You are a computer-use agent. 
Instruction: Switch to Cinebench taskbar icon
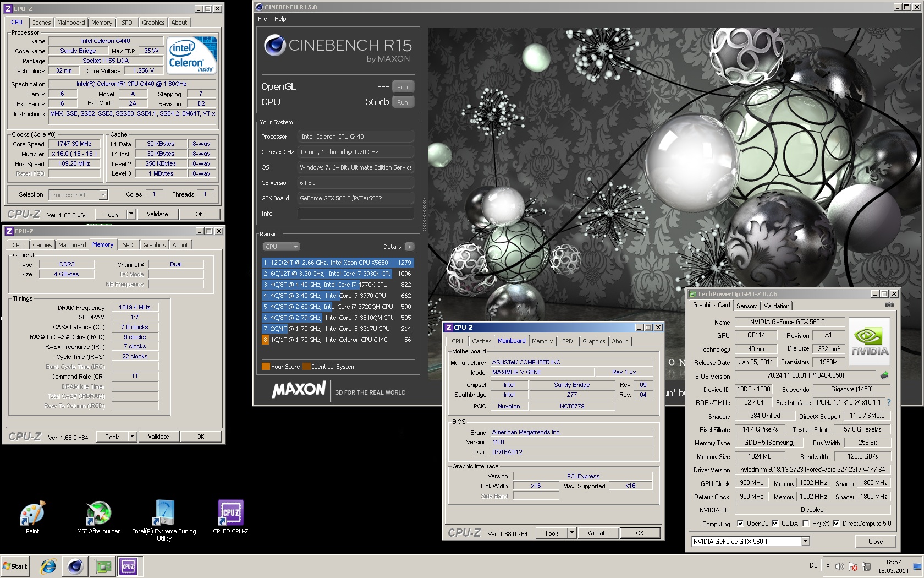click(x=75, y=566)
